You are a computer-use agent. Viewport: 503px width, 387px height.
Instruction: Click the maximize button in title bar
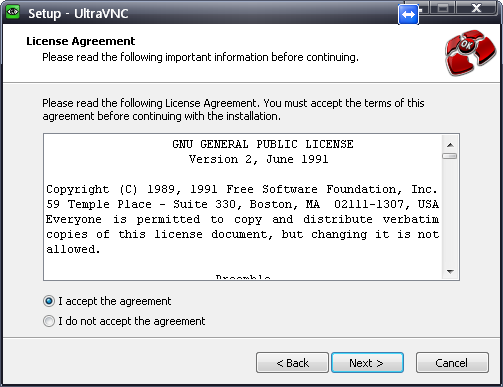(443, 8)
